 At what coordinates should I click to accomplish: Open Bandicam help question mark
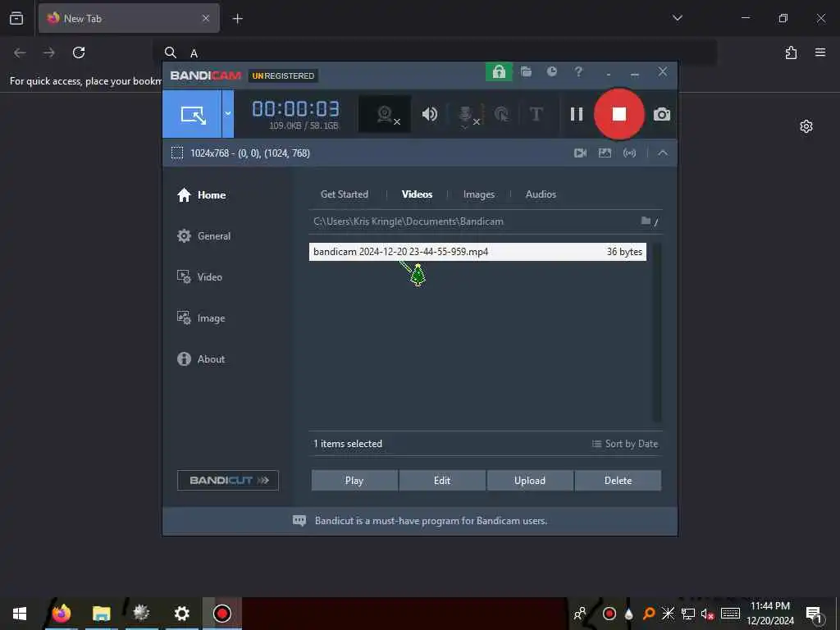tap(578, 71)
